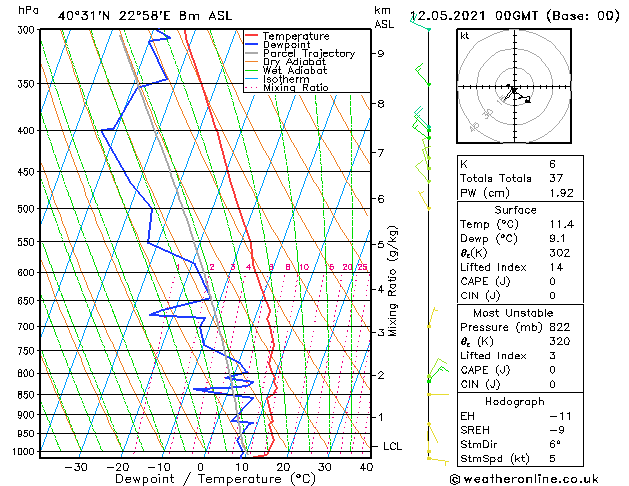Click the Most Unstable Lifted Index value 3
The width and height of the screenshot is (629, 486).
552,356
